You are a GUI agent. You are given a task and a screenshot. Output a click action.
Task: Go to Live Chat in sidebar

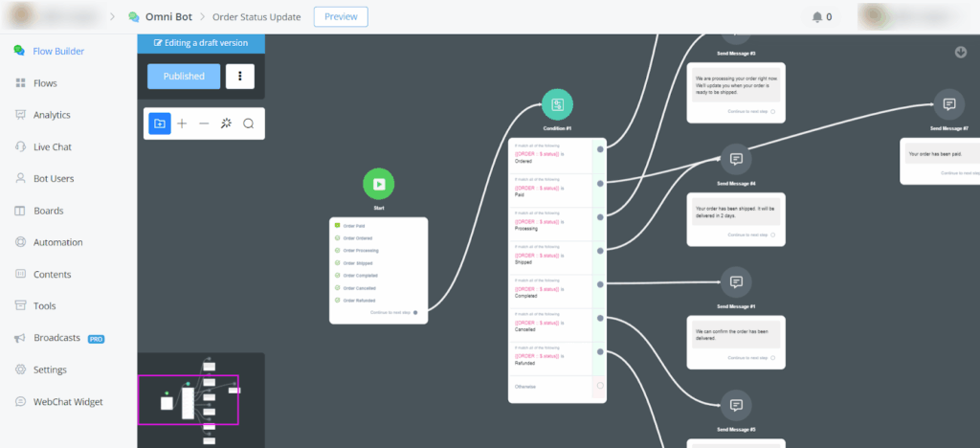52,146
